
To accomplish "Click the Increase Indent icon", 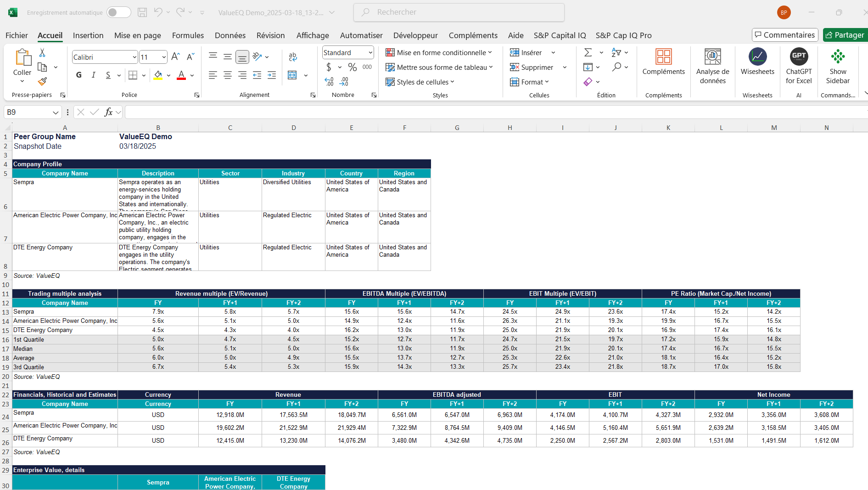I will click(272, 75).
